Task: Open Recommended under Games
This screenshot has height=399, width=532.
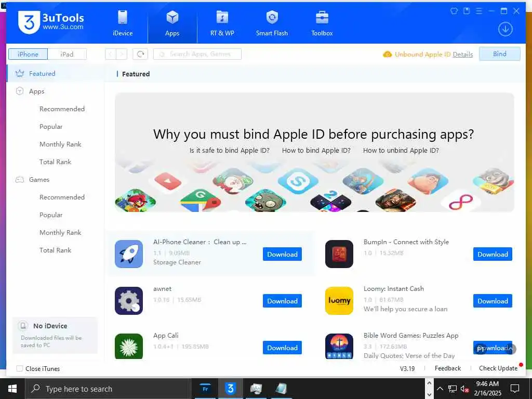Action: (x=62, y=197)
